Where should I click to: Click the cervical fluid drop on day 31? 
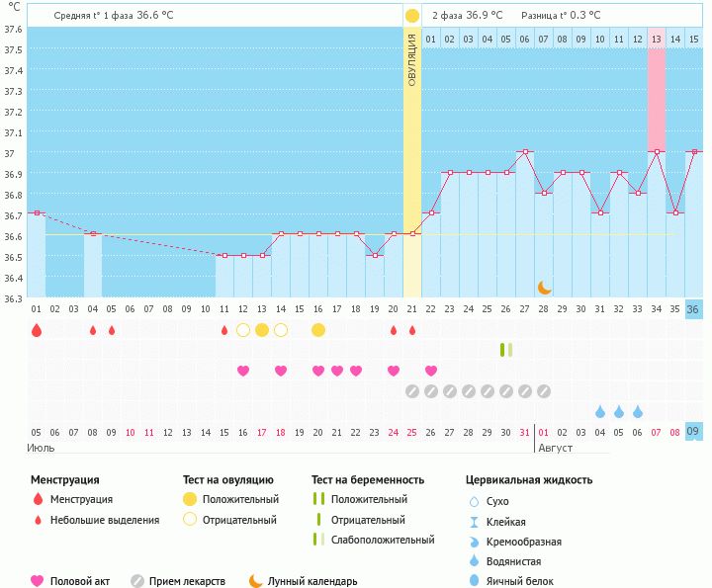coord(600,411)
